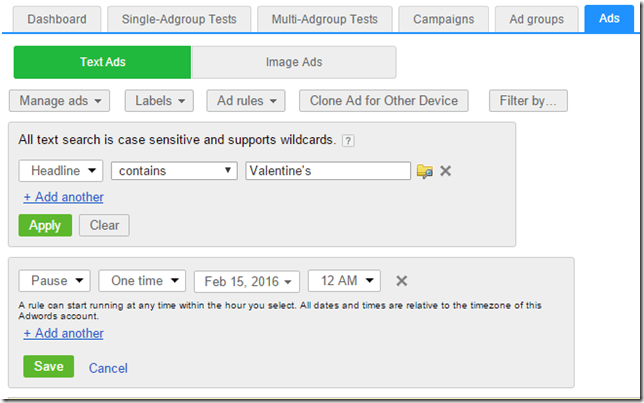
Task: Open the 12 AM time dropdown
Action: (x=344, y=281)
